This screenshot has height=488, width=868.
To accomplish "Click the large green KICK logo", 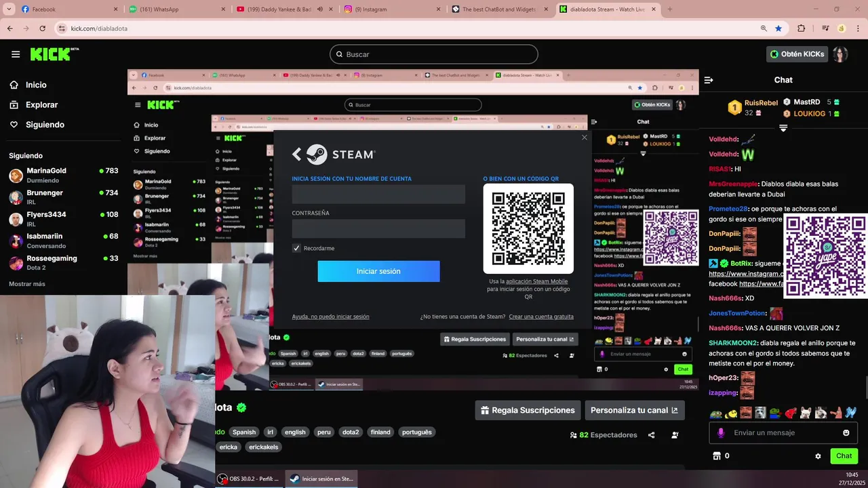I will pyautogui.click(x=55, y=54).
